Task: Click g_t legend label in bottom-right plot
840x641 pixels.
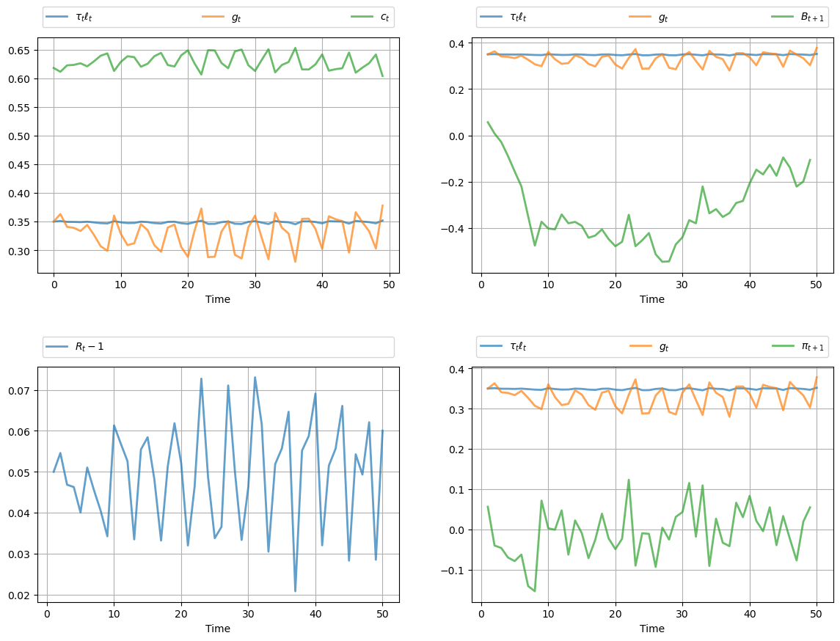Action: pyautogui.click(x=663, y=347)
